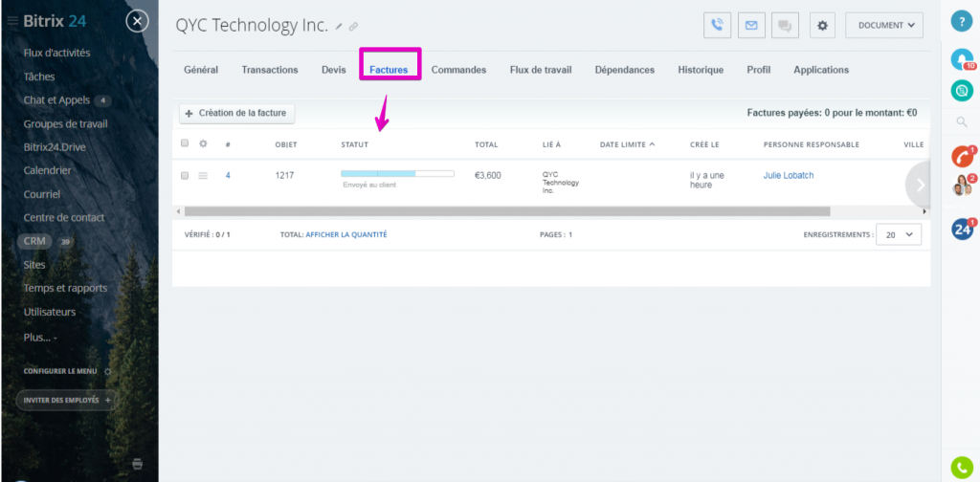Check the select-all checkbox in table header
980x482 pixels.
pos(185,143)
